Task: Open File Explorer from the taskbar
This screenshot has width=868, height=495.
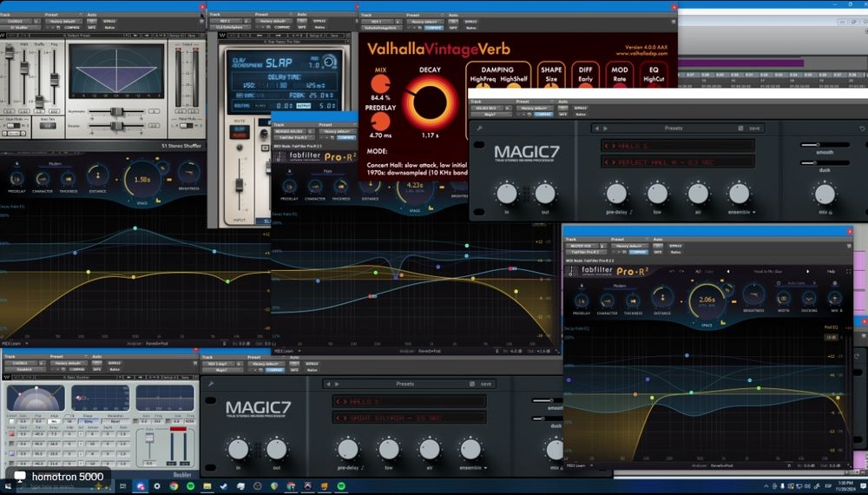Action: 207,486
